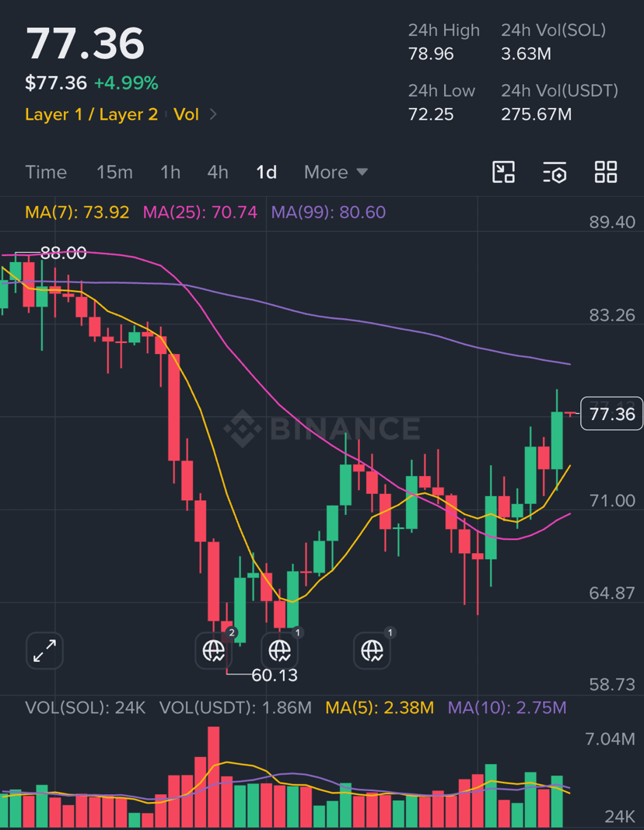Click the chevron next to Vol
This screenshot has width=644, height=830.
click(x=213, y=114)
